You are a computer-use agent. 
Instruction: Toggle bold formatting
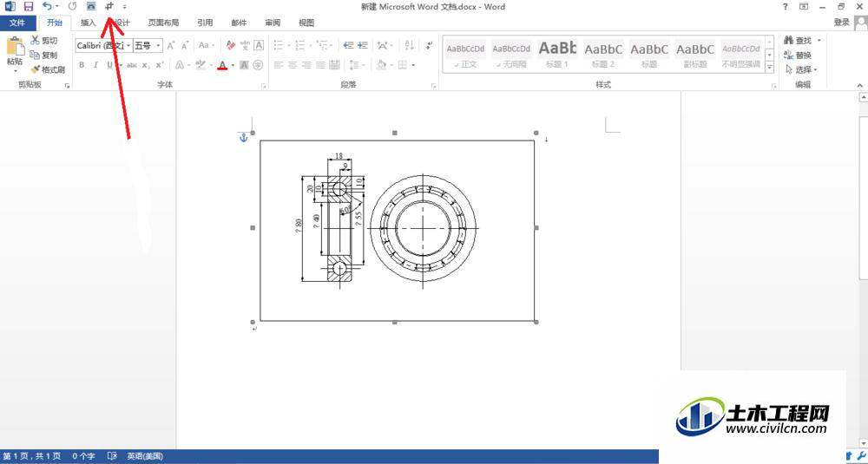[x=82, y=65]
